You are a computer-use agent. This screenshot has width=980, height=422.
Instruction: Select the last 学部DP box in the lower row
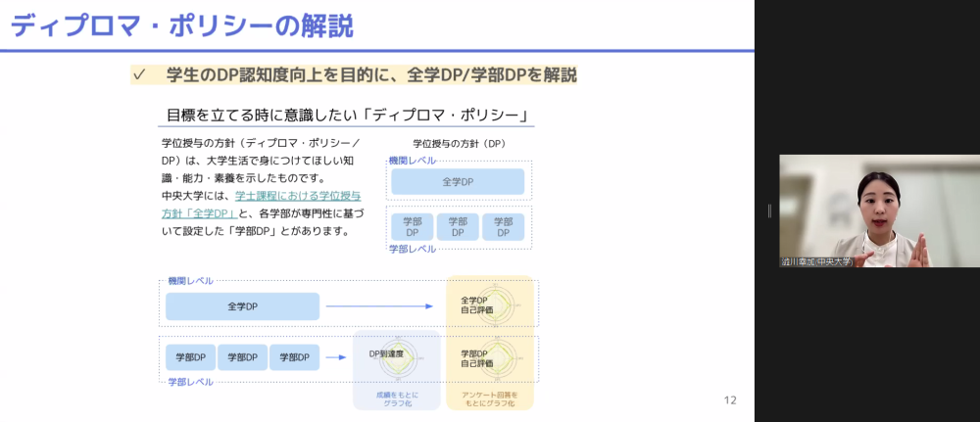coord(294,357)
